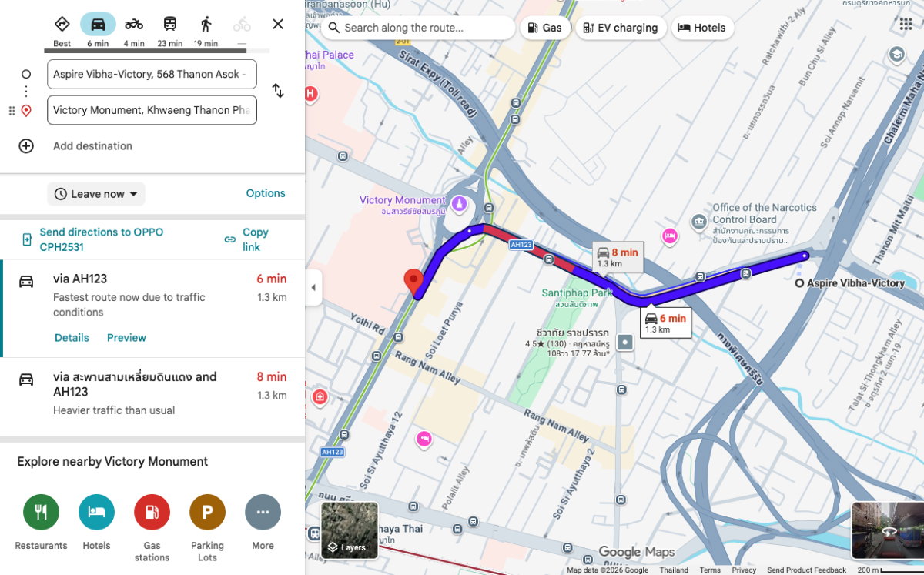Open Preview for the AH123 route
The height and width of the screenshot is (575, 924).
(126, 338)
